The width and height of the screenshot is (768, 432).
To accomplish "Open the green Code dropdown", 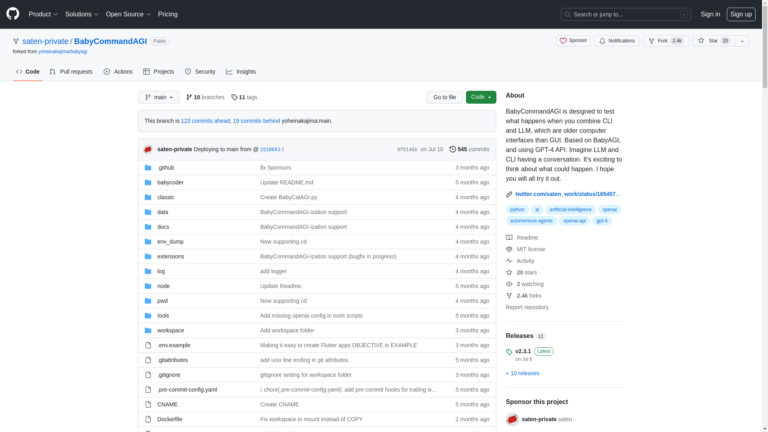I will 480,97.
